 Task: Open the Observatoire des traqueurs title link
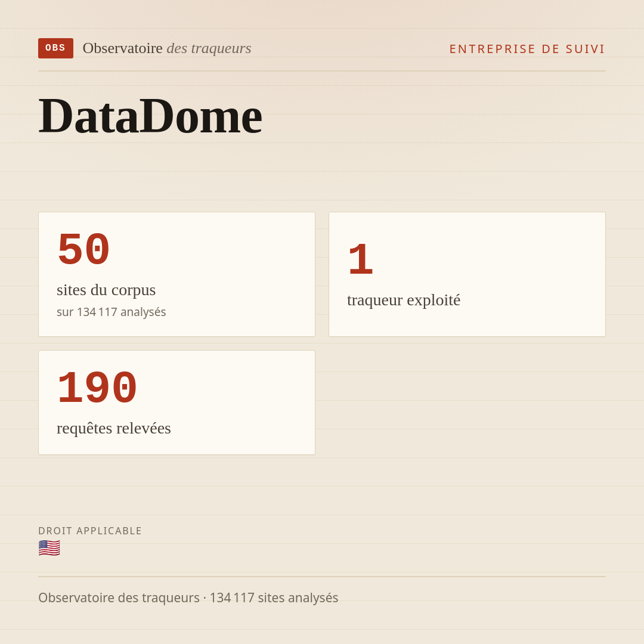pos(167,48)
